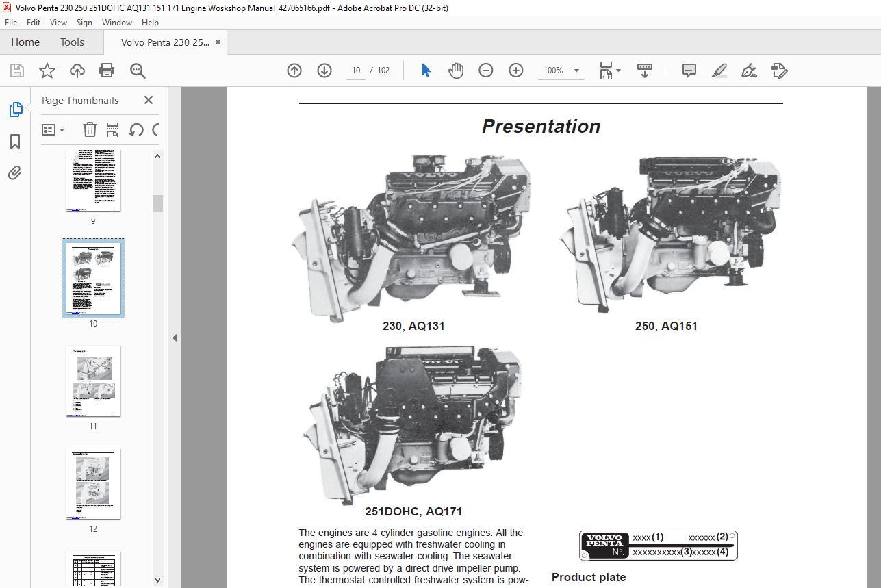The width and height of the screenshot is (881, 588).
Task: Open the Help menu
Action: point(150,23)
